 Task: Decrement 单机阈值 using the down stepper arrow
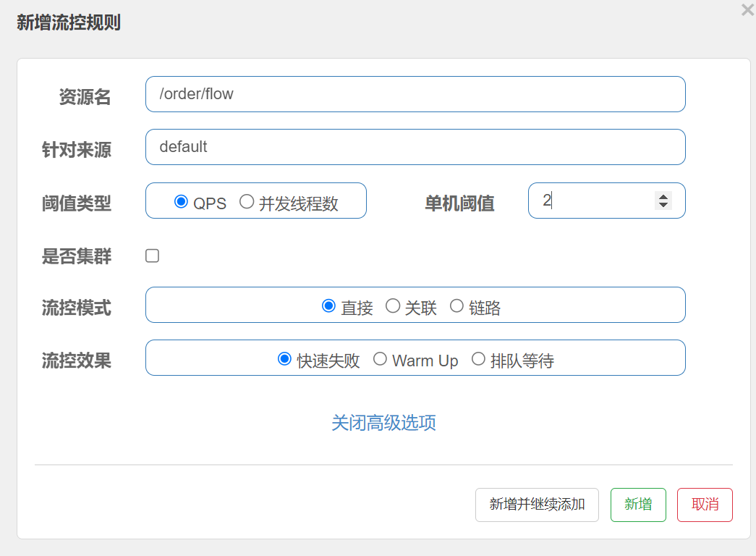click(663, 206)
